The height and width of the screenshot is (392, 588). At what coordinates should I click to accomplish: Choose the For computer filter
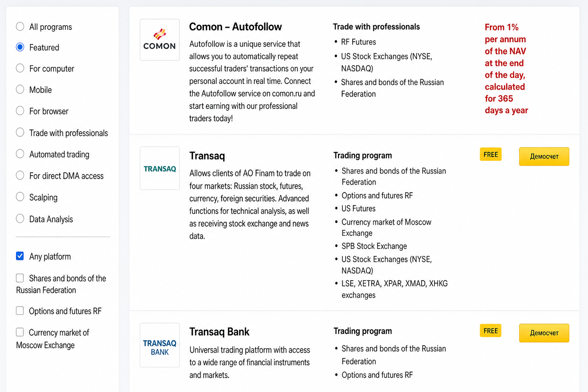[20, 69]
